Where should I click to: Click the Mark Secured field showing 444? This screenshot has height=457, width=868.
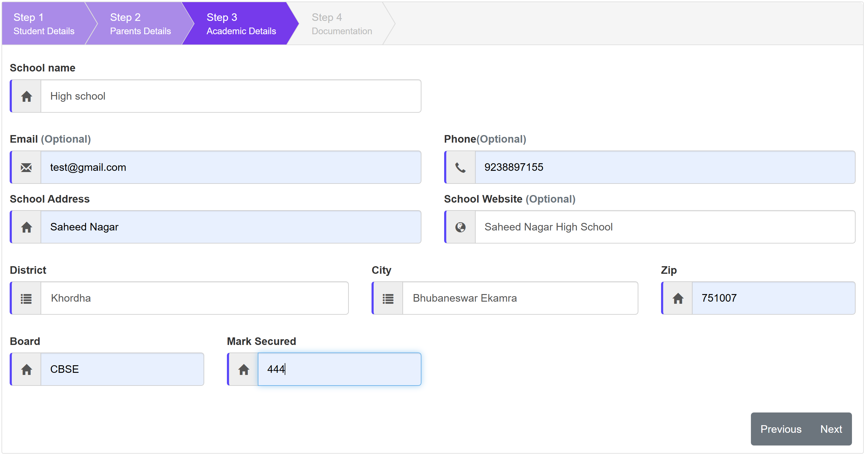(340, 369)
